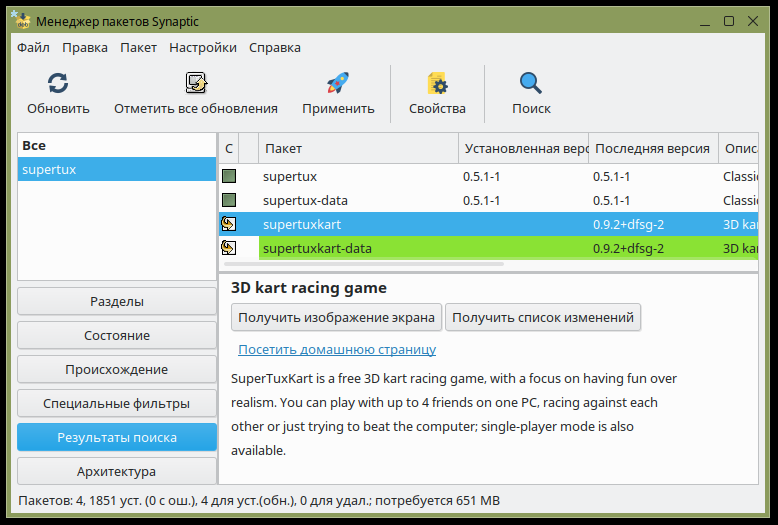Click latest version 0.9.2+dfsg-2 of supertuxkart
The height and width of the screenshot is (525, 778).
tap(628, 224)
